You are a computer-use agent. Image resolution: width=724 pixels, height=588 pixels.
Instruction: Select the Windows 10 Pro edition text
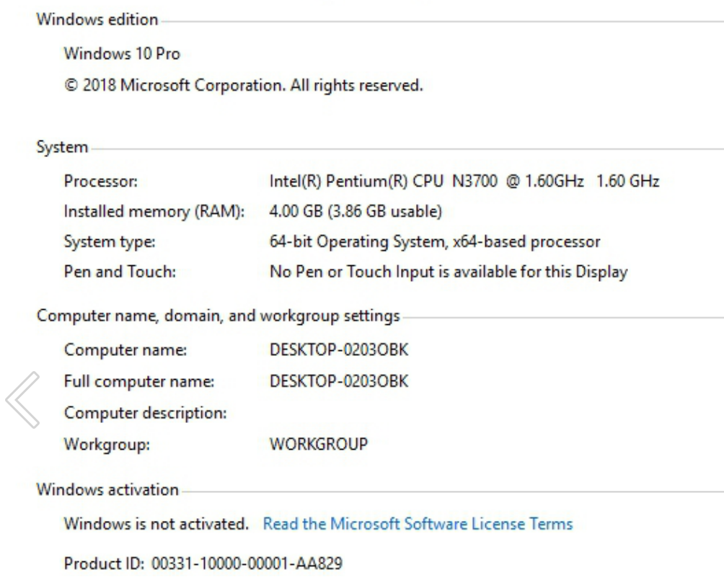point(122,53)
